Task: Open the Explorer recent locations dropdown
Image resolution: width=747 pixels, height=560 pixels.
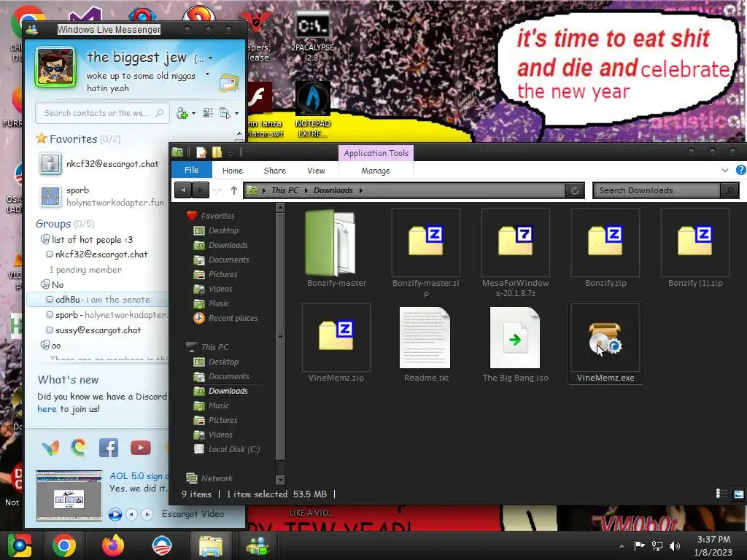Action: click(x=217, y=190)
